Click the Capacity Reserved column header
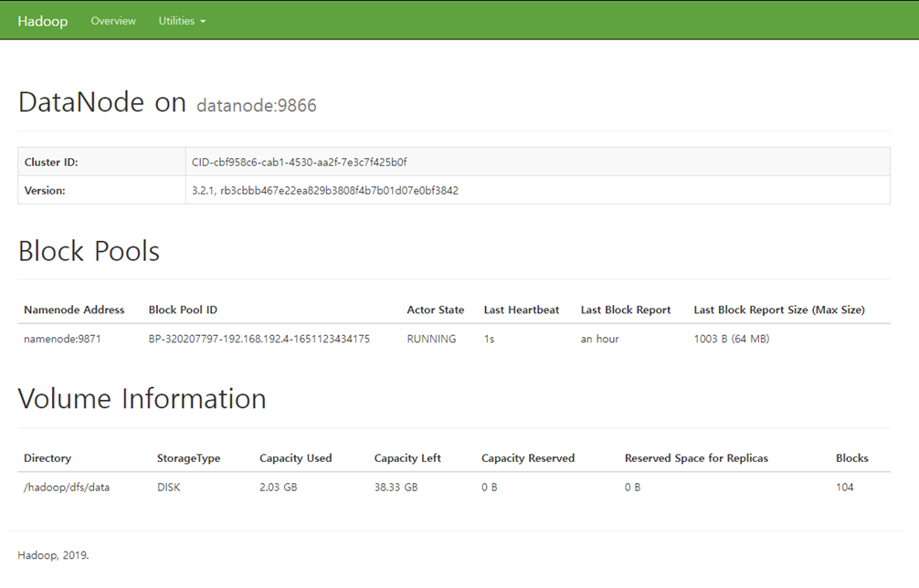The image size is (919, 588). click(528, 458)
